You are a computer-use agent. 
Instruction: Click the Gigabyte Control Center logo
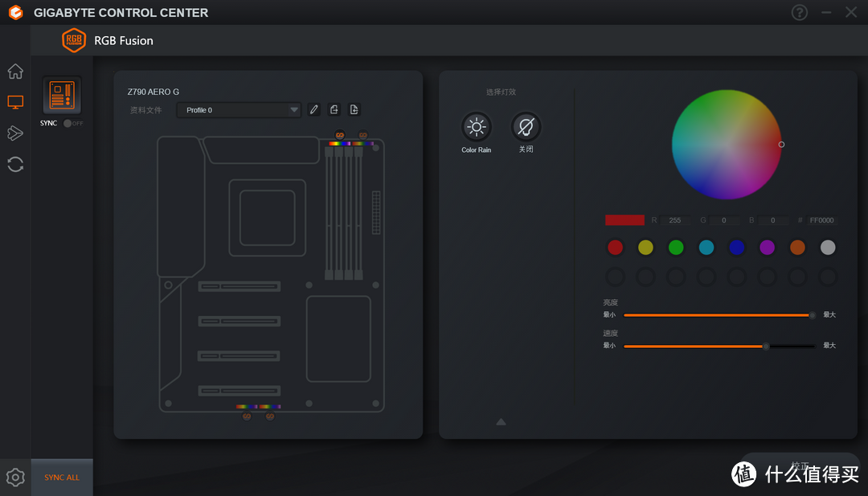(16, 12)
